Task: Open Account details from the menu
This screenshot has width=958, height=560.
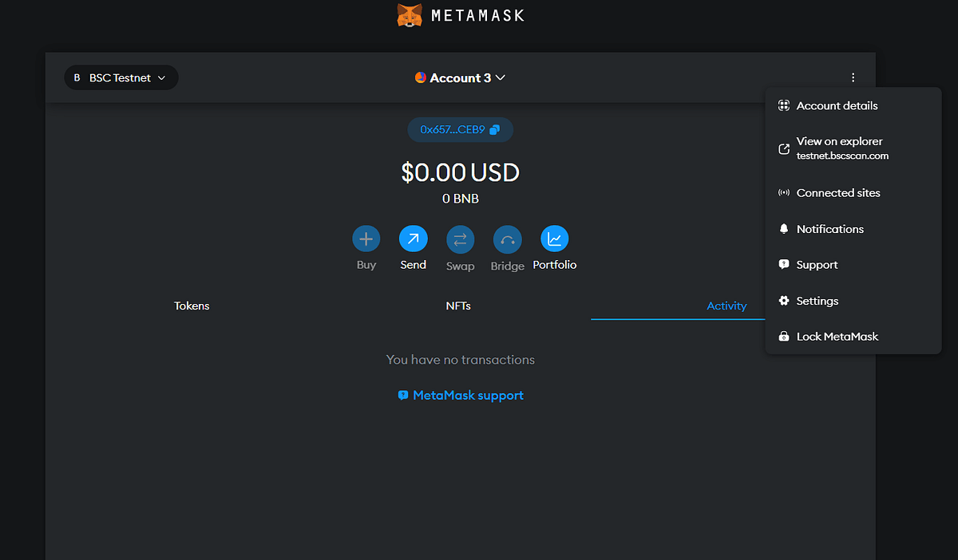Action: (837, 105)
